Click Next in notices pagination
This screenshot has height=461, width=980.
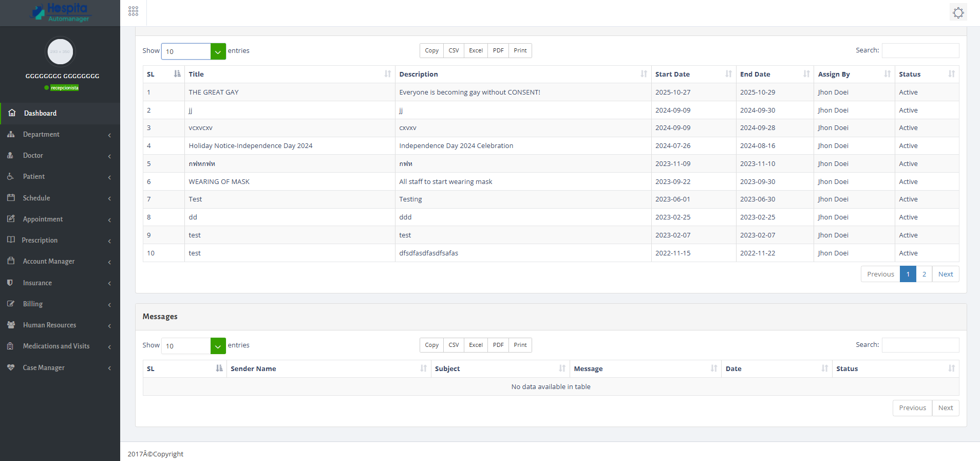tap(946, 274)
